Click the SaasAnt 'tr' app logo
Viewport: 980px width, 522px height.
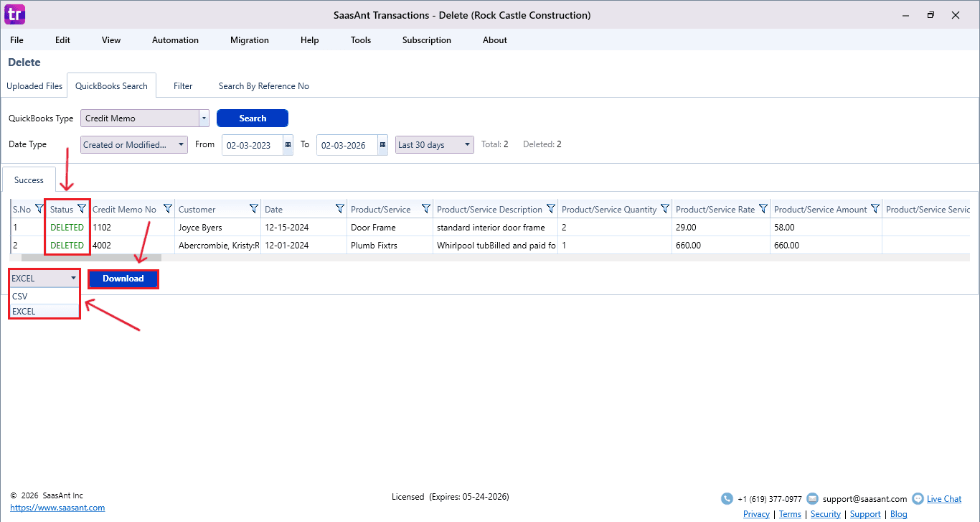point(15,14)
